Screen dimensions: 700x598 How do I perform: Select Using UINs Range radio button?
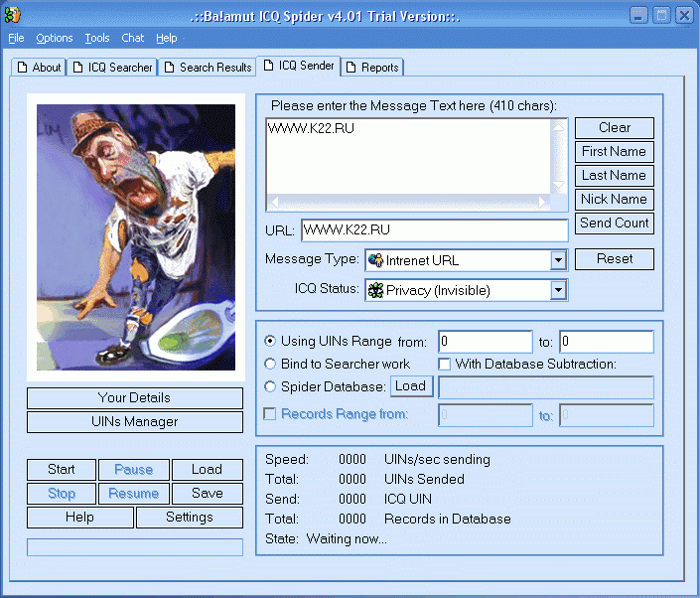point(270,341)
